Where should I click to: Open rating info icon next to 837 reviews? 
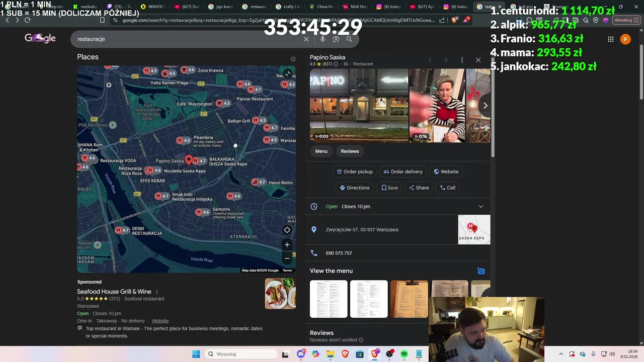tap(336, 64)
